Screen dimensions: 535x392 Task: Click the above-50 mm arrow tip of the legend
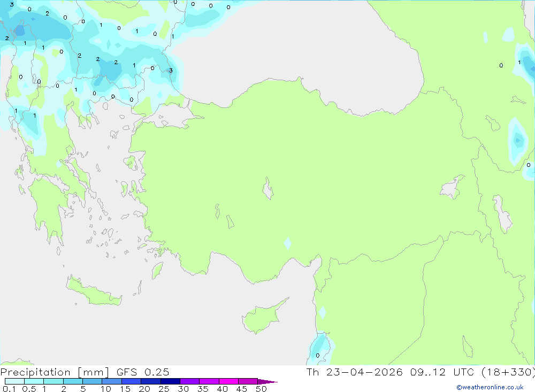[267, 381]
